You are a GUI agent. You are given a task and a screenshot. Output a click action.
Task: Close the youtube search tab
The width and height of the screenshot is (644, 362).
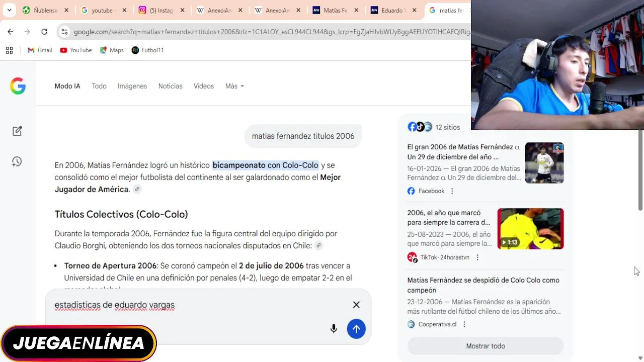[124, 10]
